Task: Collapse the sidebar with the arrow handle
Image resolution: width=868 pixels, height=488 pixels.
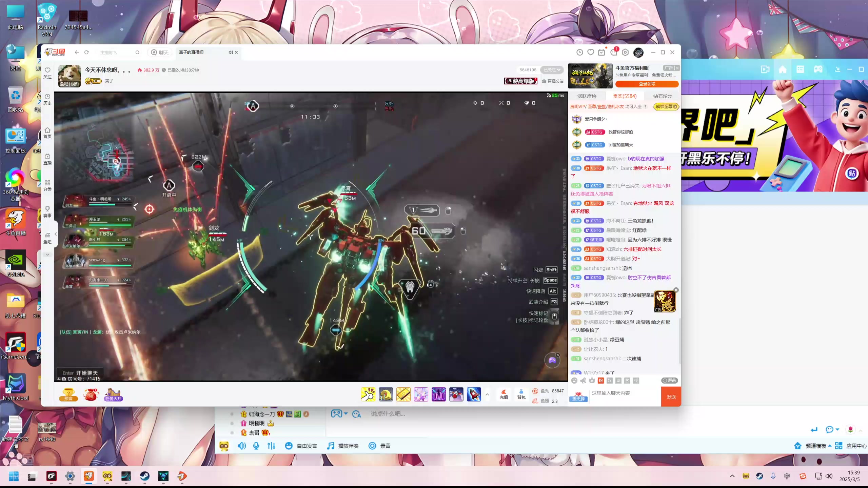Action: pos(56,234)
